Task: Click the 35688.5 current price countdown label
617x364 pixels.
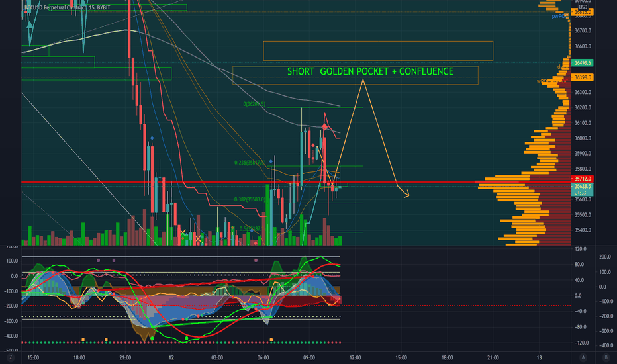Action: (583, 189)
